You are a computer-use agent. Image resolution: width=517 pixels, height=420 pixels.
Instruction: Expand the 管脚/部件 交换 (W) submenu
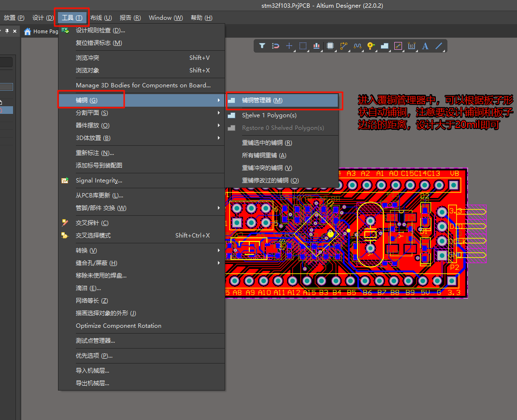pos(142,208)
